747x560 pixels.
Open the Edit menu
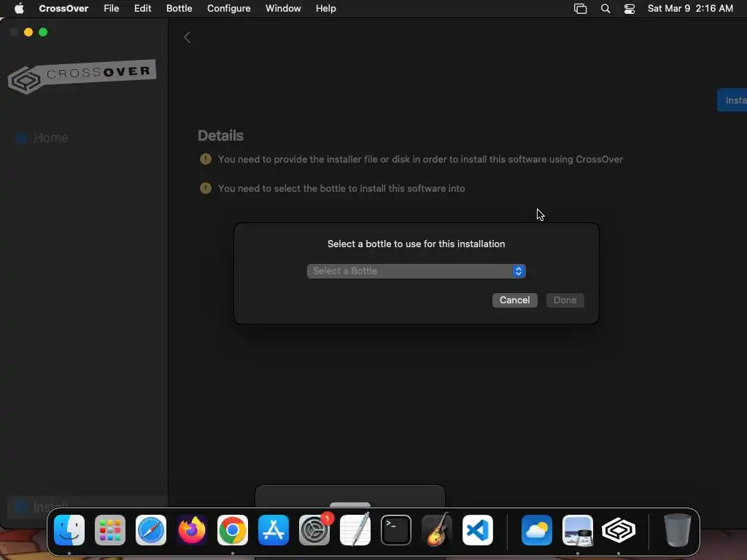click(142, 8)
